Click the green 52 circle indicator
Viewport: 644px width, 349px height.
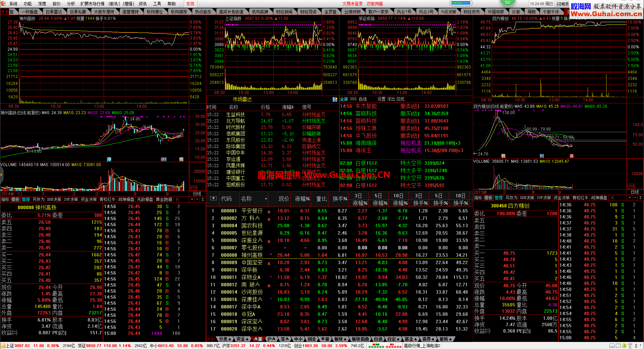coord(507,2)
